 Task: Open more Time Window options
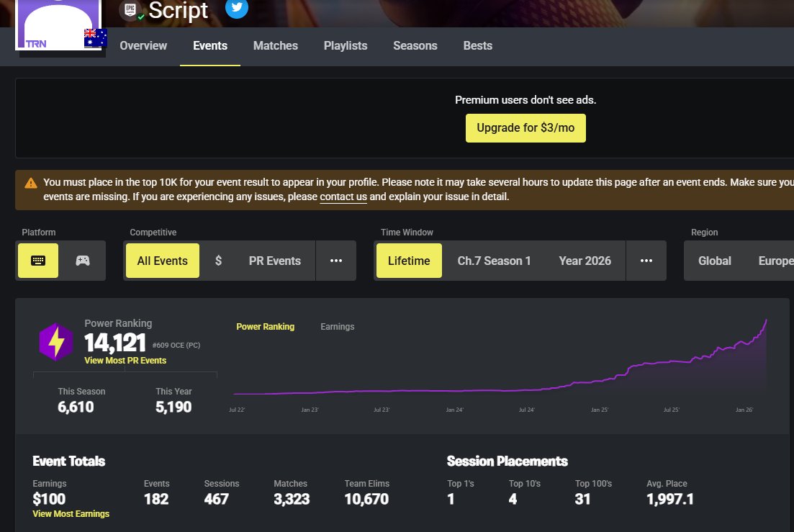(646, 261)
